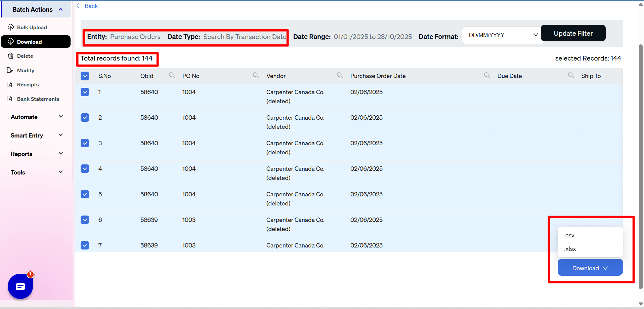
Task: Collapse the Batch Actions section
Action: tap(61, 9)
